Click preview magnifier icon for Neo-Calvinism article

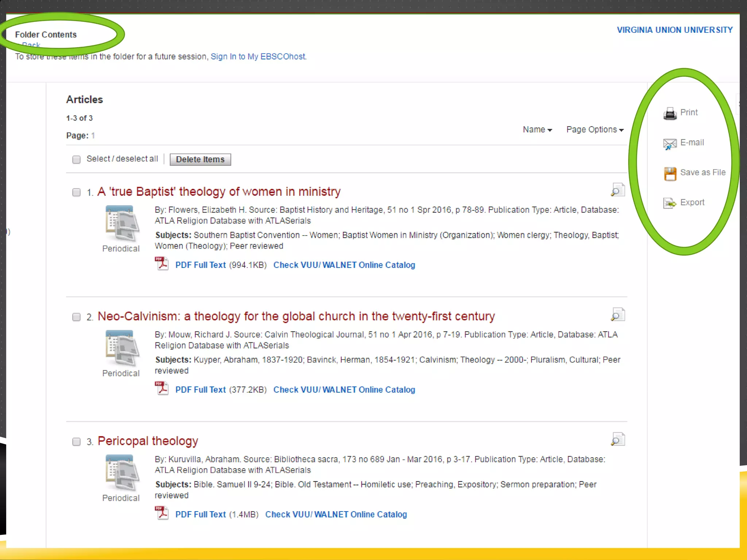pos(618,315)
